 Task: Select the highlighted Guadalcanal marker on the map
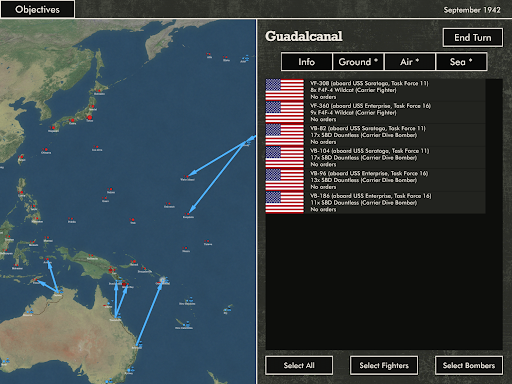[x=163, y=279]
